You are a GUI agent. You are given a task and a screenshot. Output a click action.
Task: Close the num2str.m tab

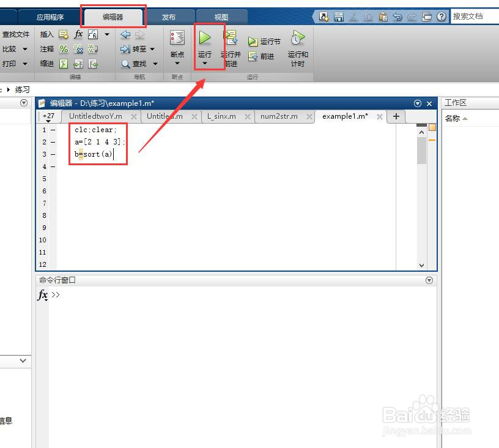click(x=309, y=117)
